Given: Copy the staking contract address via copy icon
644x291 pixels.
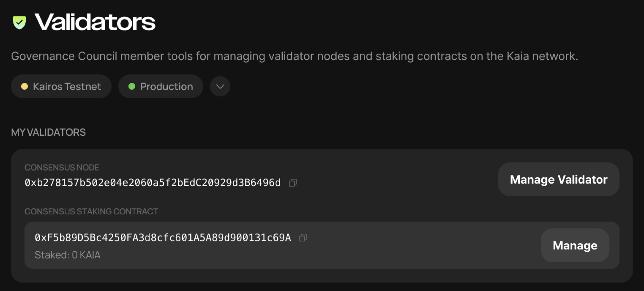Looking at the screenshot, I should 303,238.
